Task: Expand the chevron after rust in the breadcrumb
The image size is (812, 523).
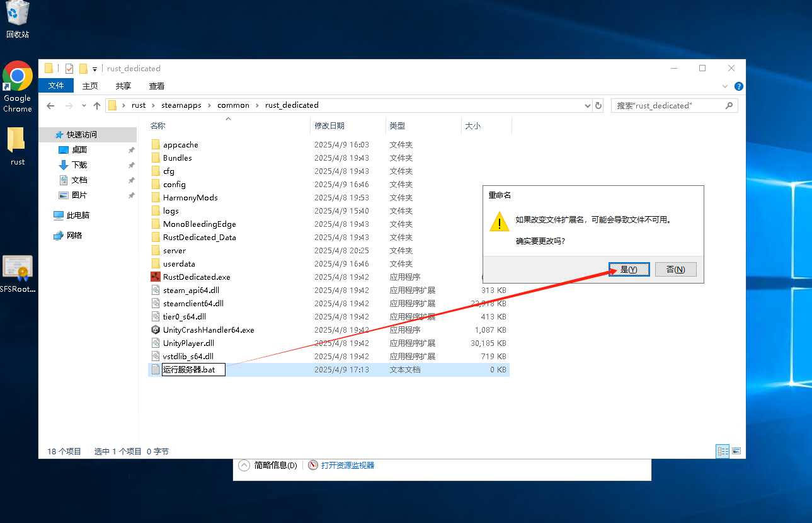Action: (154, 105)
